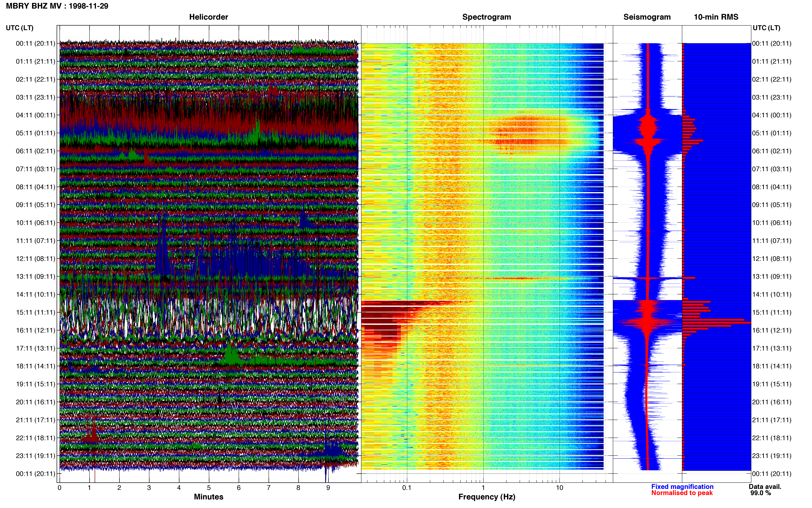Click the left '00:11 (20:11)' label at bottom

[36, 474]
